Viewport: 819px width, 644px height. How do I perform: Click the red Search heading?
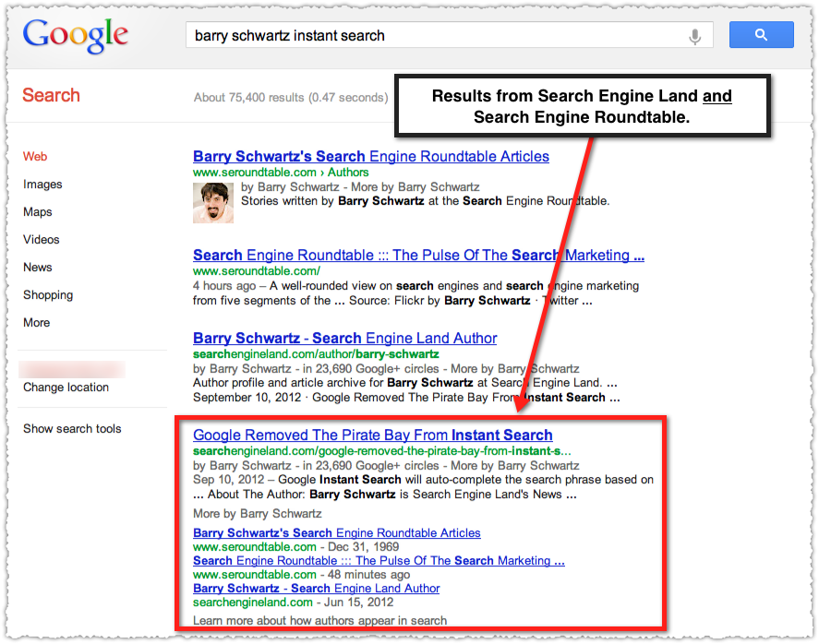[x=51, y=95]
